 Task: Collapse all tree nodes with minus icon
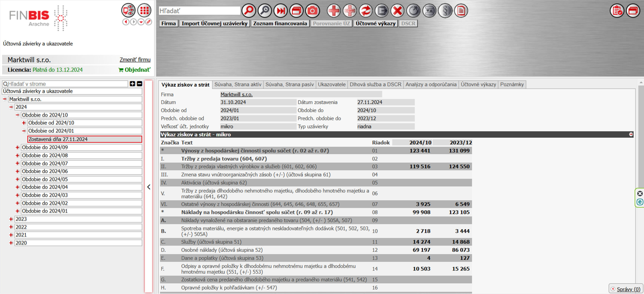(x=140, y=84)
